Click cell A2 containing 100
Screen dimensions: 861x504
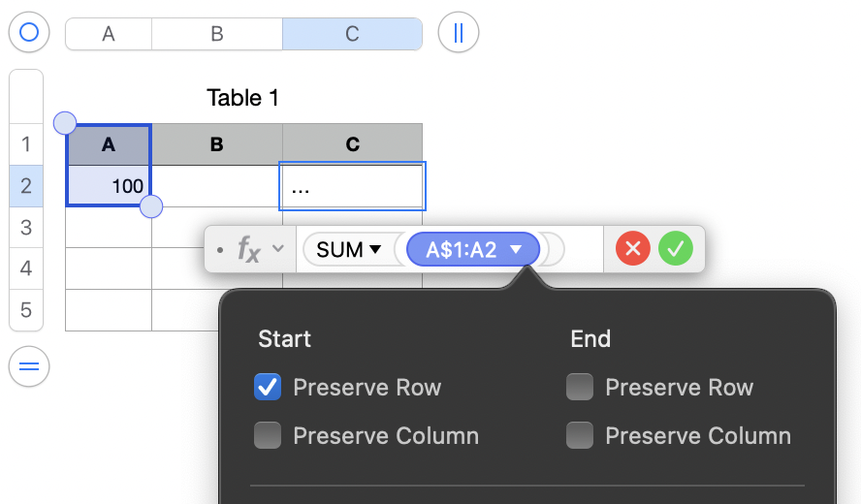pos(109,186)
